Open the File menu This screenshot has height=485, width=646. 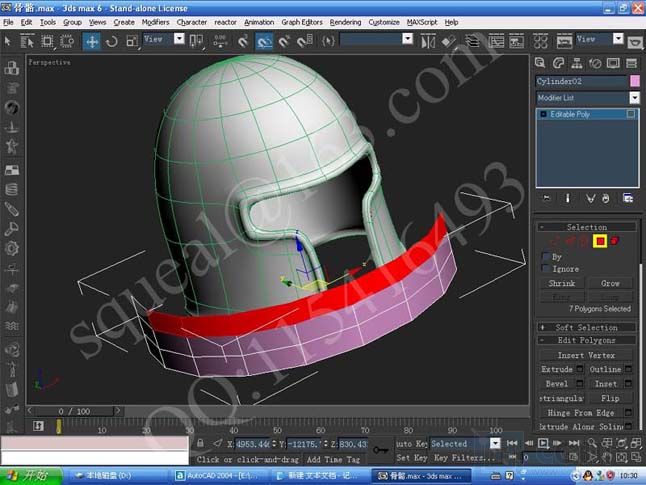[x=8, y=22]
